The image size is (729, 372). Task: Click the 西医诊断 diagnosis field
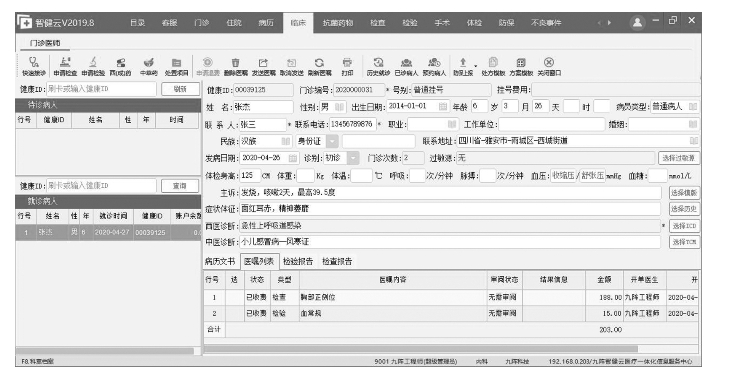click(x=450, y=226)
